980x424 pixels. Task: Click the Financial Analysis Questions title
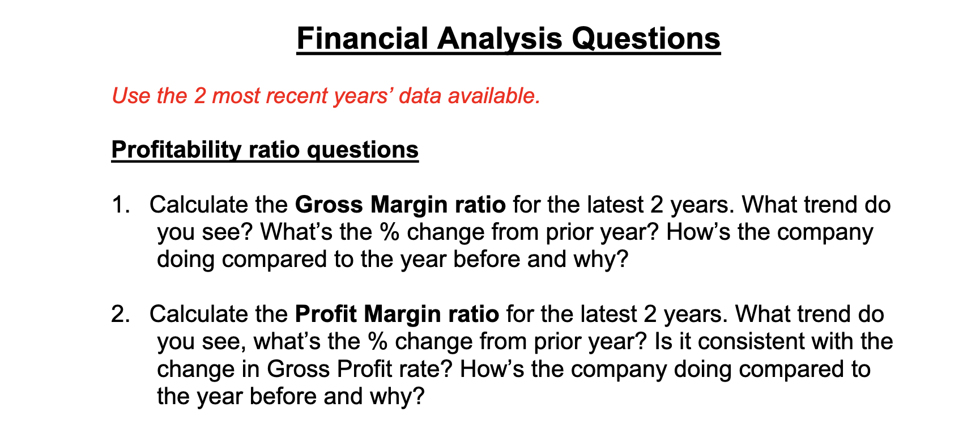coord(508,39)
